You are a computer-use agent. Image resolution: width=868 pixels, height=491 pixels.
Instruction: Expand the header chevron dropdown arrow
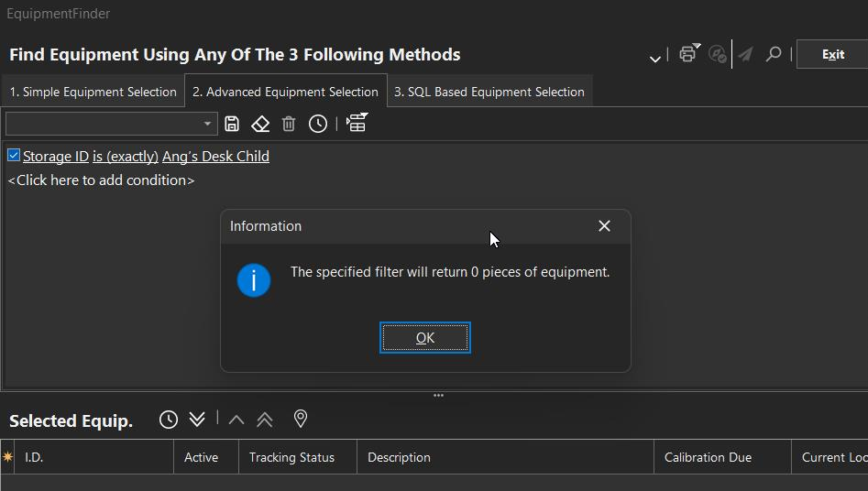coord(655,58)
